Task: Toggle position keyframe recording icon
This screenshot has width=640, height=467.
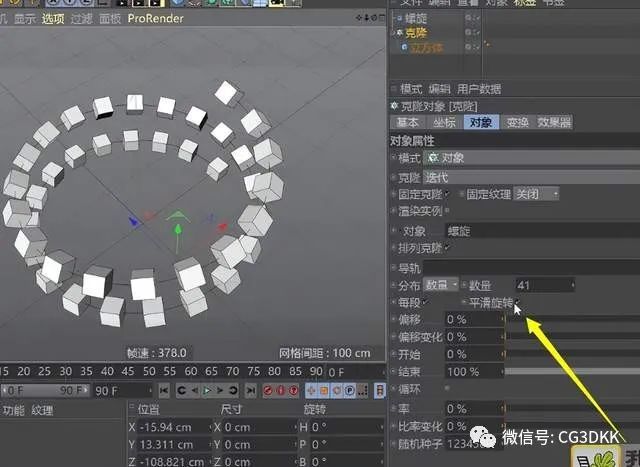Action: click(311, 391)
